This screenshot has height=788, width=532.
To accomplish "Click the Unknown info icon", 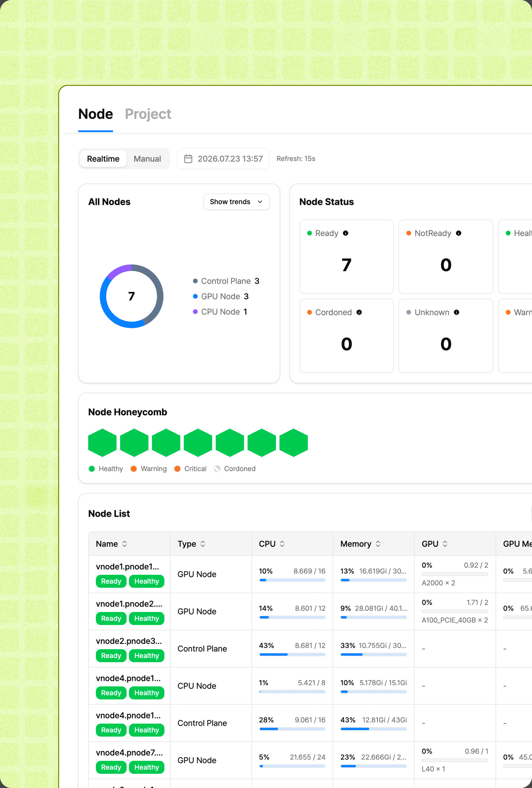I will coord(456,312).
